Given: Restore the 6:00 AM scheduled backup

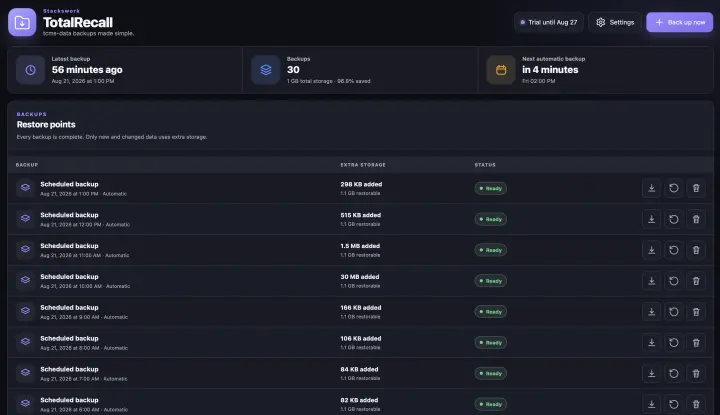Looking at the screenshot, I should click(x=674, y=404).
